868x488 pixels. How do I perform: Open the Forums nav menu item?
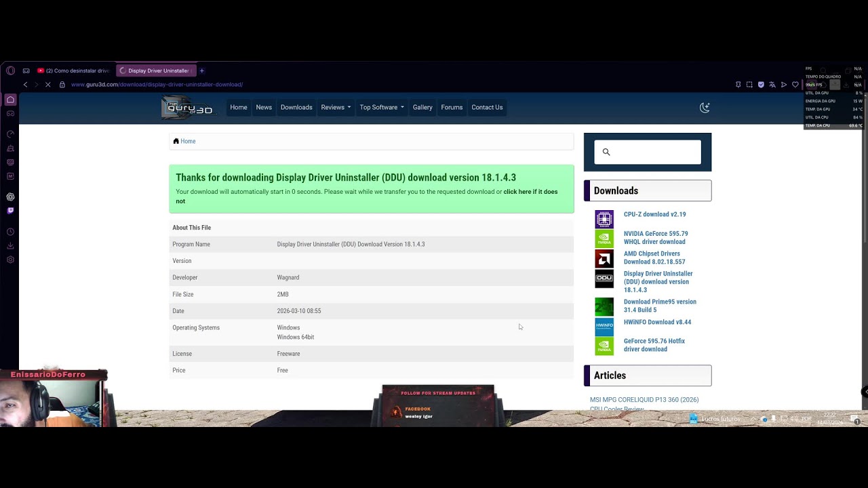[x=452, y=107]
